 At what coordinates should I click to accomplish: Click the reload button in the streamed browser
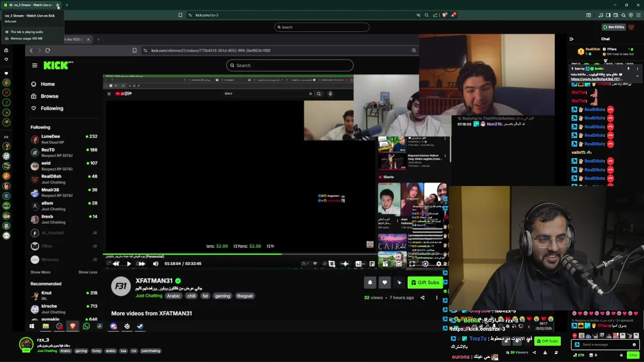[x=48, y=50]
